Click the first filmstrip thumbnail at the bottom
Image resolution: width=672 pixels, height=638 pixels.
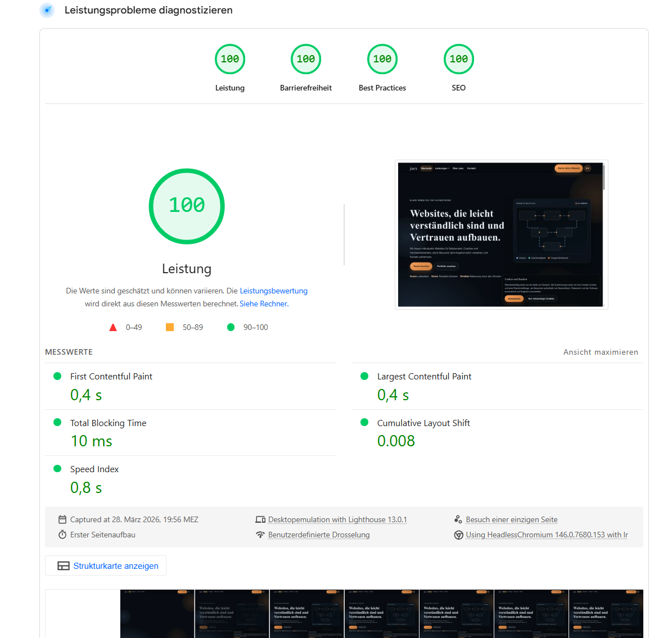[x=157, y=614]
